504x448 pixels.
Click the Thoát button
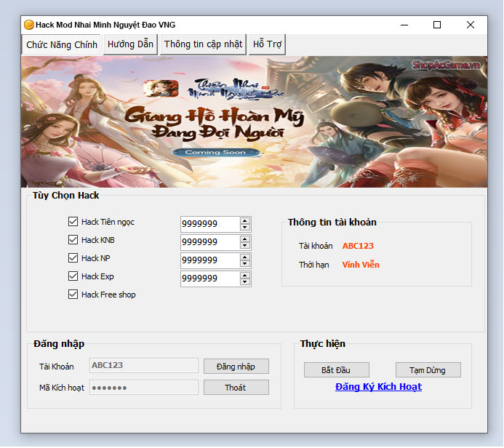(x=236, y=388)
